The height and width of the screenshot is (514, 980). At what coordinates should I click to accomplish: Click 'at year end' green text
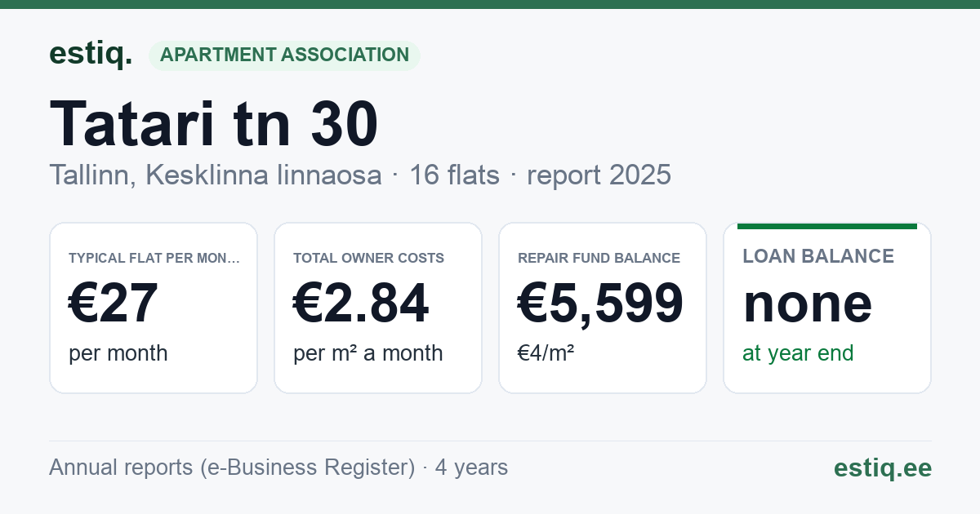pyautogui.click(x=798, y=353)
